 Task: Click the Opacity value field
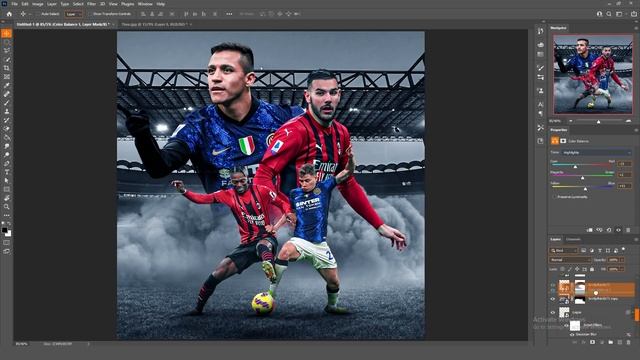click(x=613, y=260)
